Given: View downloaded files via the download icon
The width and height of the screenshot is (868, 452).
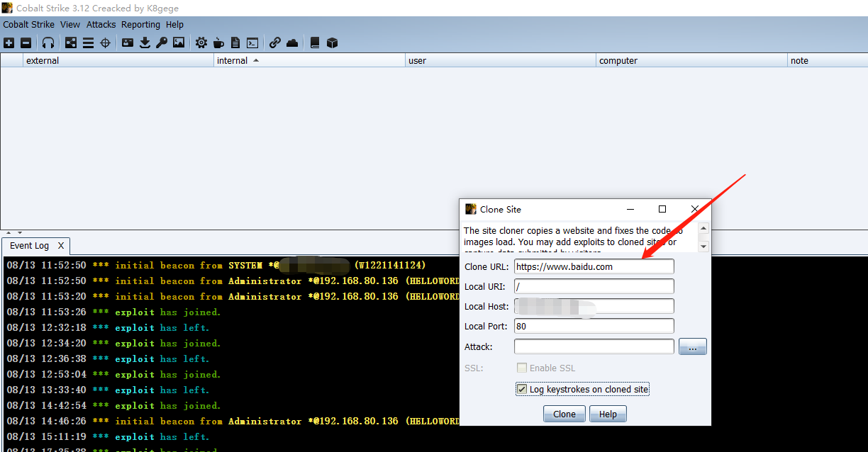Looking at the screenshot, I should (x=145, y=43).
